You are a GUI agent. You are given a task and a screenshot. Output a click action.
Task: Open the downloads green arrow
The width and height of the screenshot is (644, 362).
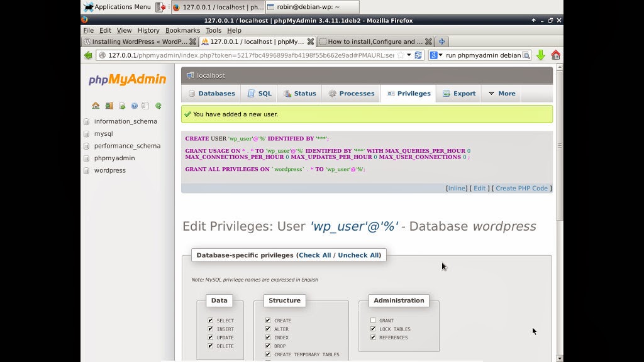(540, 55)
